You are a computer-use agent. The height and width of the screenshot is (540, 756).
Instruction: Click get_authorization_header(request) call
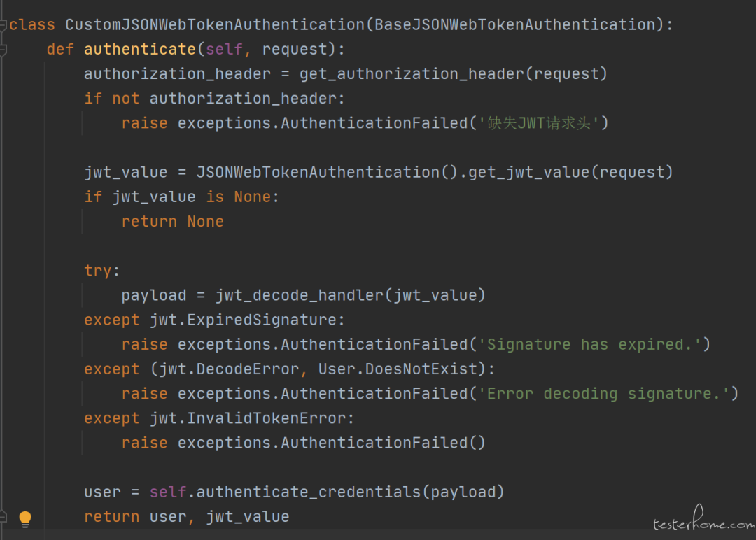tap(453, 73)
